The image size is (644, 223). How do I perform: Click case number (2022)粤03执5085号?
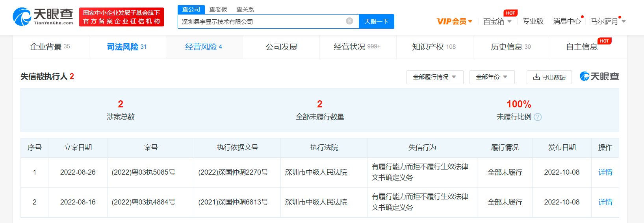click(x=143, y=172)
